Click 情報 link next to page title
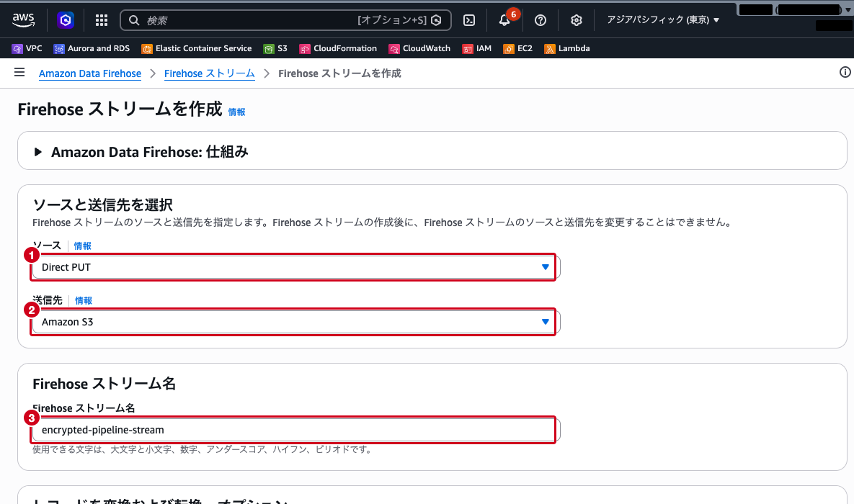Viewport: 854px width, 504px height. tap(236, 112)
